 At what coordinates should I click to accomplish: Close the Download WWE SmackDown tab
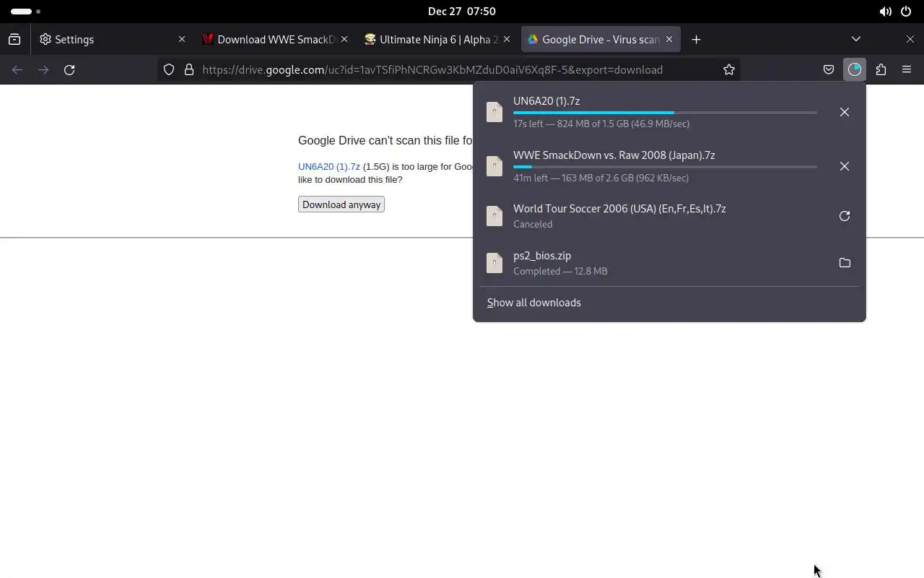tap(344, 39)
